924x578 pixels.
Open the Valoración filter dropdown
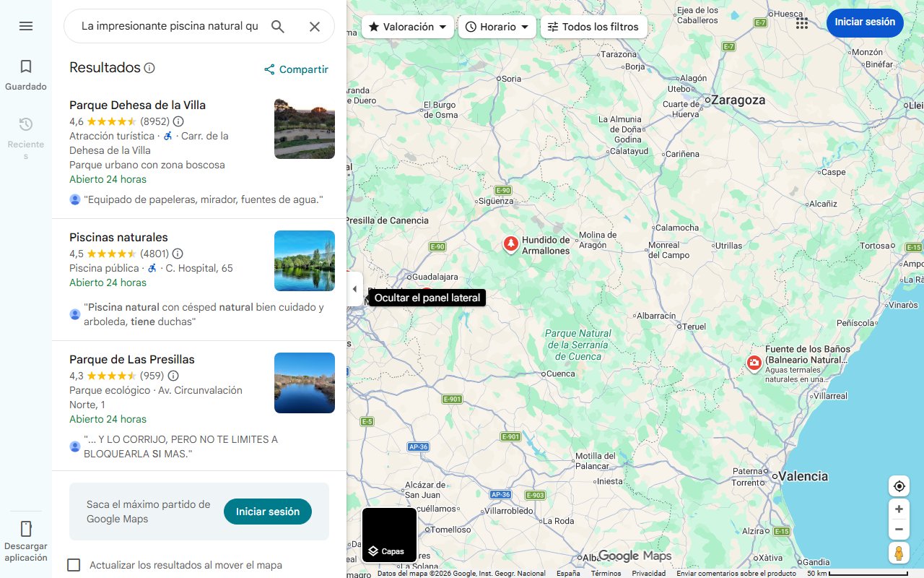[x=406, y=26]
